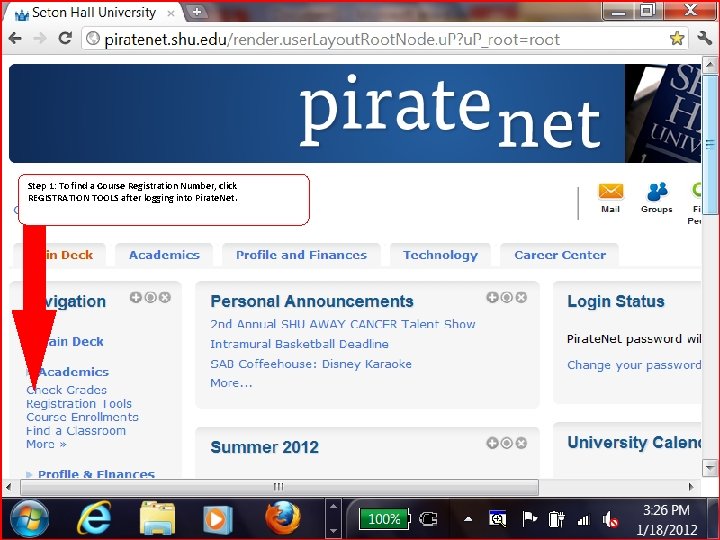Screen dimensions: 720x540
Task: Click More » under Academics
Action: (46, 444)
